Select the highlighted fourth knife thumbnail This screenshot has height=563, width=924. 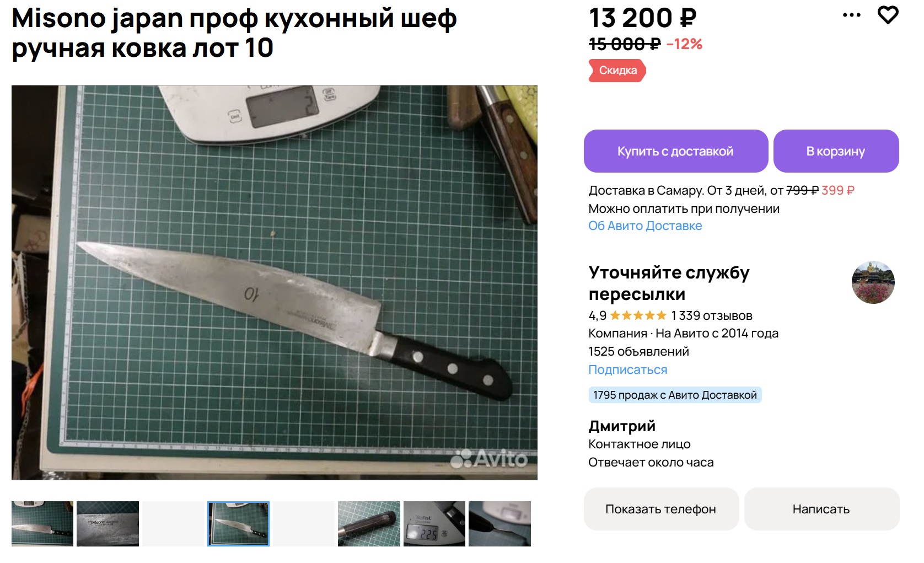click(238, 524)
